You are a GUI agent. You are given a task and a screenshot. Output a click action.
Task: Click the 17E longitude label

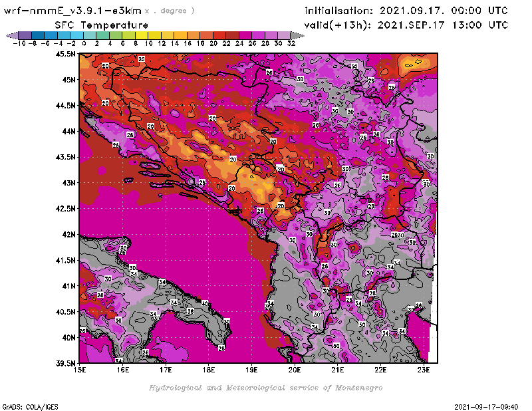pyautogui.click(x=166, y=370)
